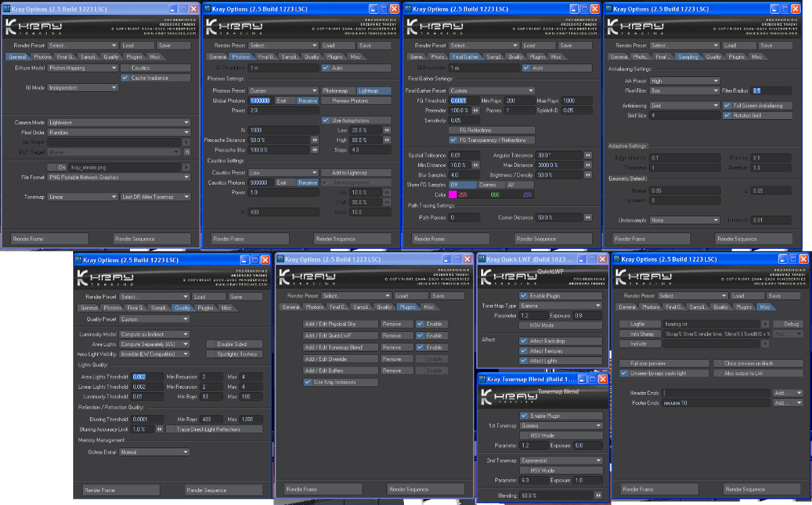Screen dimensions: 812x505
Task: Uncheck the Rotated Grid option
Action: (x=728, y=116)
